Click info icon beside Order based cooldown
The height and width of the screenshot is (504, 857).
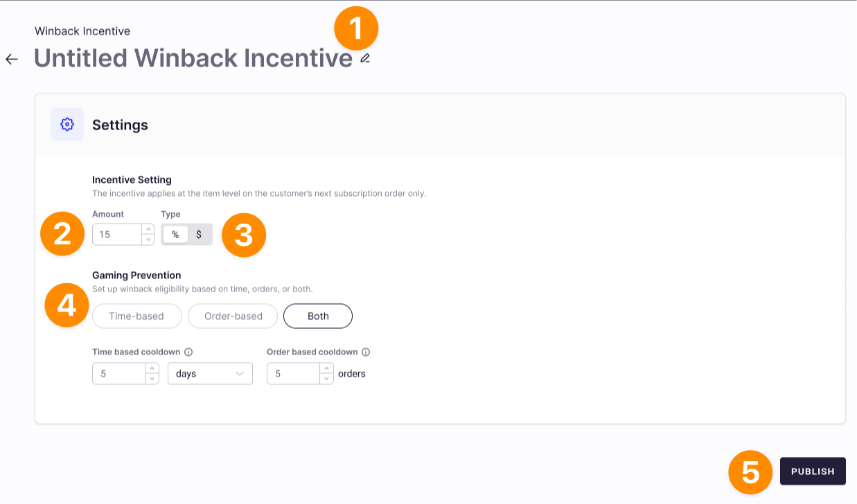click(366, 352)
